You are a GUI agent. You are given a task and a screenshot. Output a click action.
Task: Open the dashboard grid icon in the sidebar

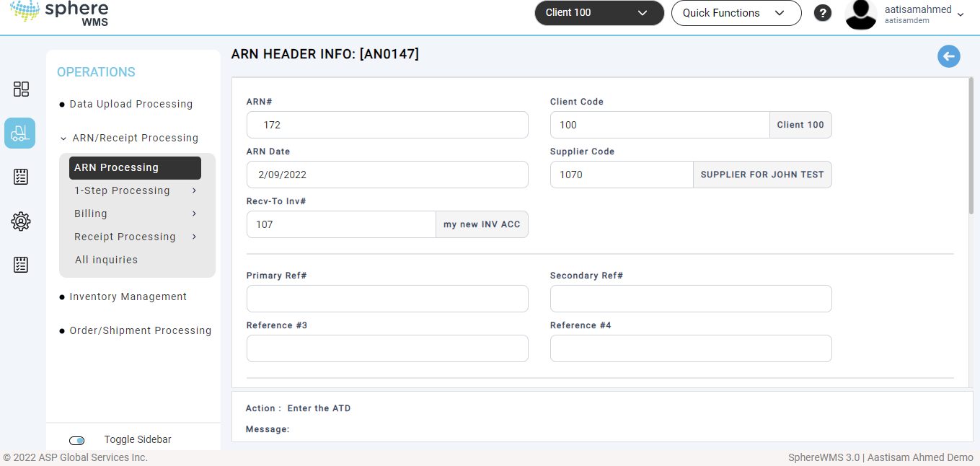[21, 89]
